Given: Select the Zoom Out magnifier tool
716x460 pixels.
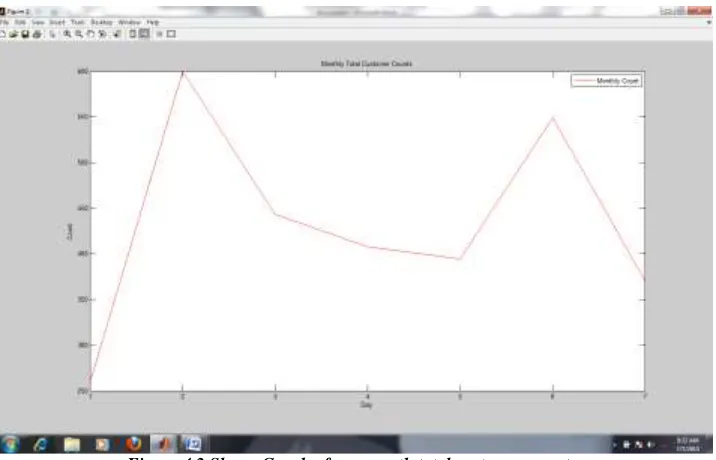Looking at the screenshot, I should click(x=79, y=34).
